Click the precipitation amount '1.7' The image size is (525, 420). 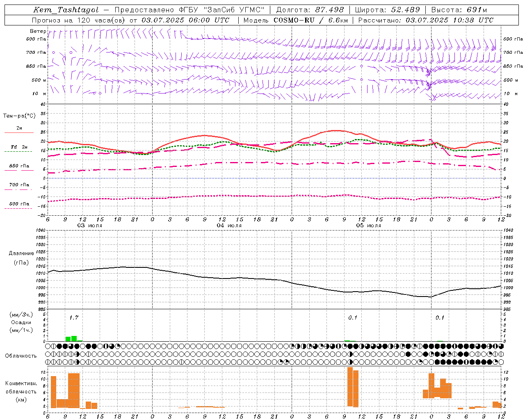pos(74,317)
